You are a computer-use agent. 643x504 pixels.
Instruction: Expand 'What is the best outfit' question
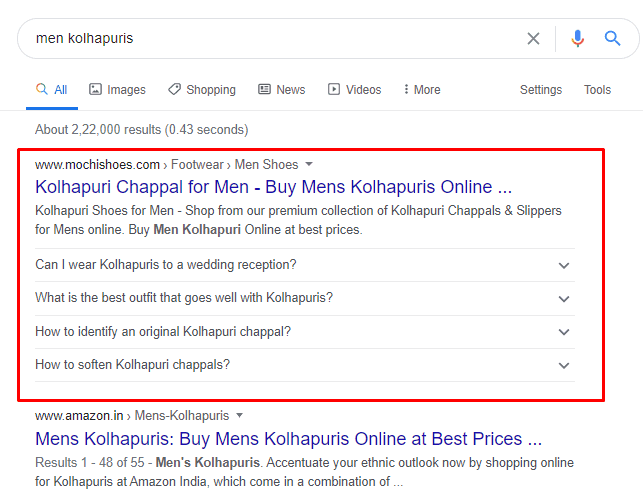[x=305, y=298]
